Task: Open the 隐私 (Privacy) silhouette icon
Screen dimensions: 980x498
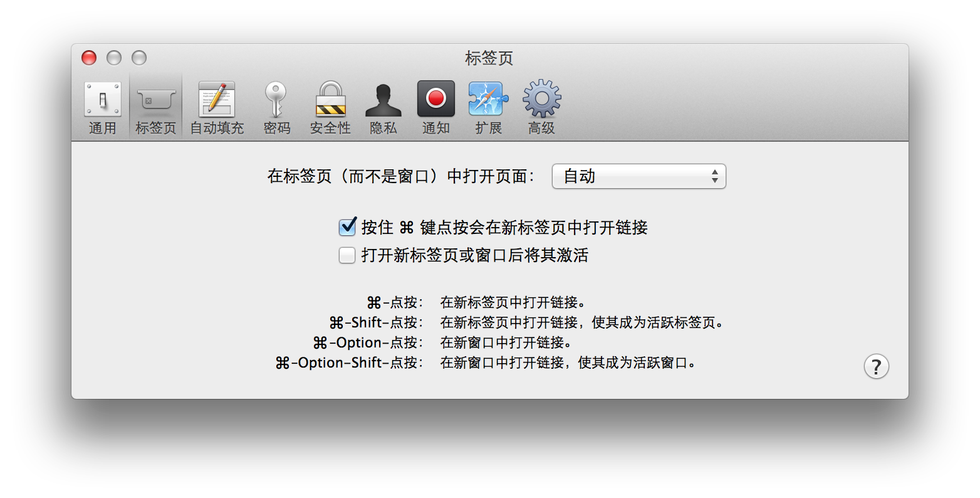Action: tap(383, 107)
